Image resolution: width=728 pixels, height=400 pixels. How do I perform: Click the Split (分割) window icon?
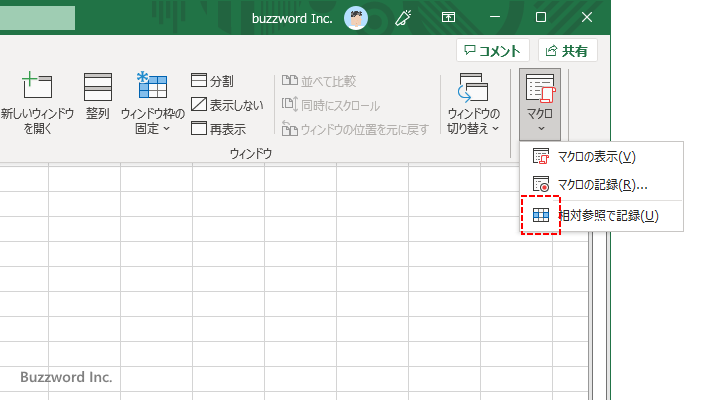tap(199, 81)
